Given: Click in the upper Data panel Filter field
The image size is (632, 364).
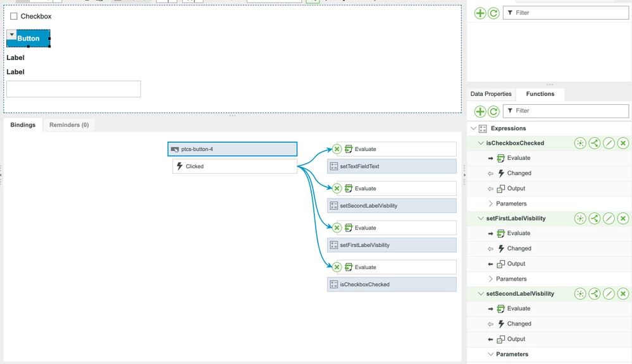Looking at the screenshot, I should 566,13.
